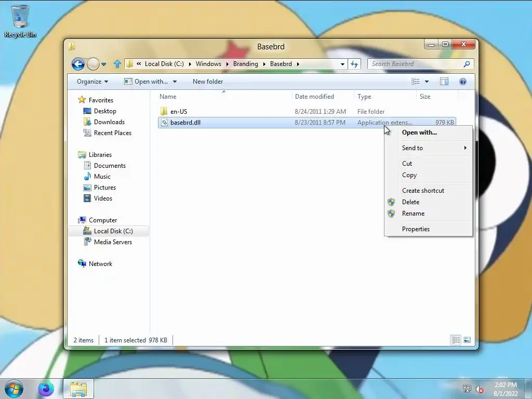Expand the Open with toolbar dropdown arrow
The height and width of the screenshot is (399, 532).
tap(175, 82)
